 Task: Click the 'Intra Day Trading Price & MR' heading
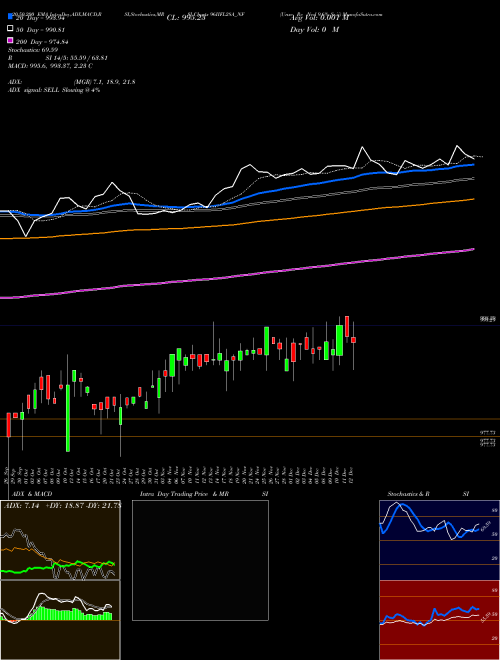pyautogui.click(x=184, y=494)
